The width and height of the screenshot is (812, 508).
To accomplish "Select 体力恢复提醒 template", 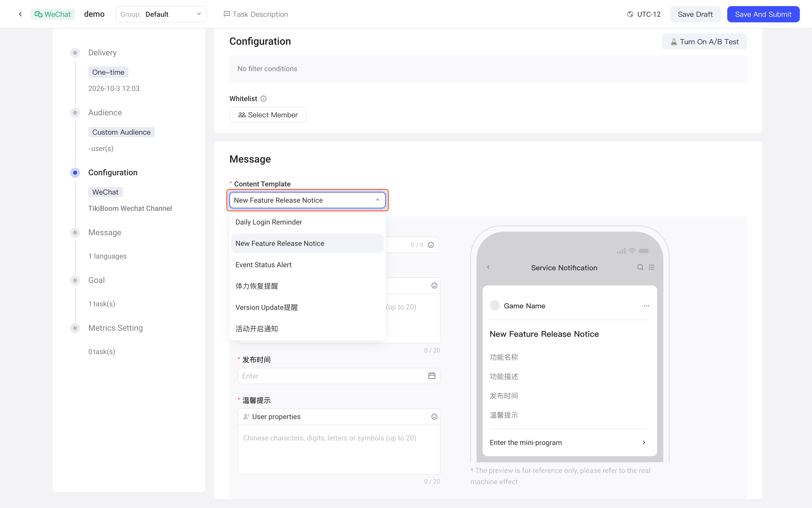I will [x=307, y=286].
